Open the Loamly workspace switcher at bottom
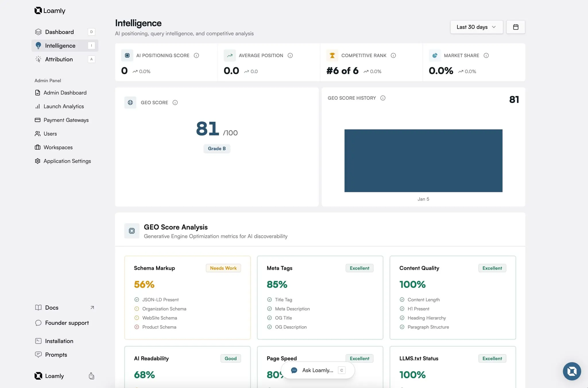The height and width of the screenshot is (388, 588). (49, 376)
